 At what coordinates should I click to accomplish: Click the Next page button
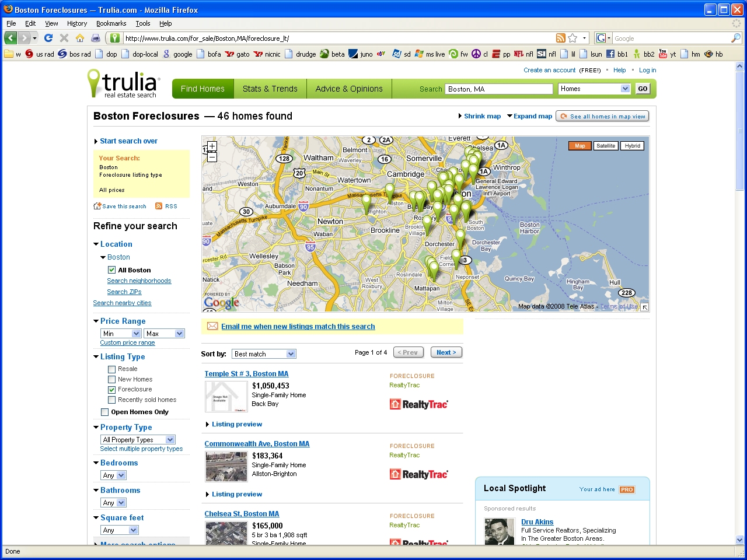[x=446, y=352]
